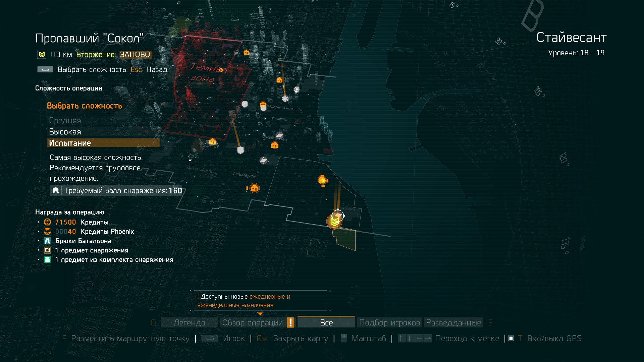
Task: Open the Подбор игроков tab
Action: [389, 322]
